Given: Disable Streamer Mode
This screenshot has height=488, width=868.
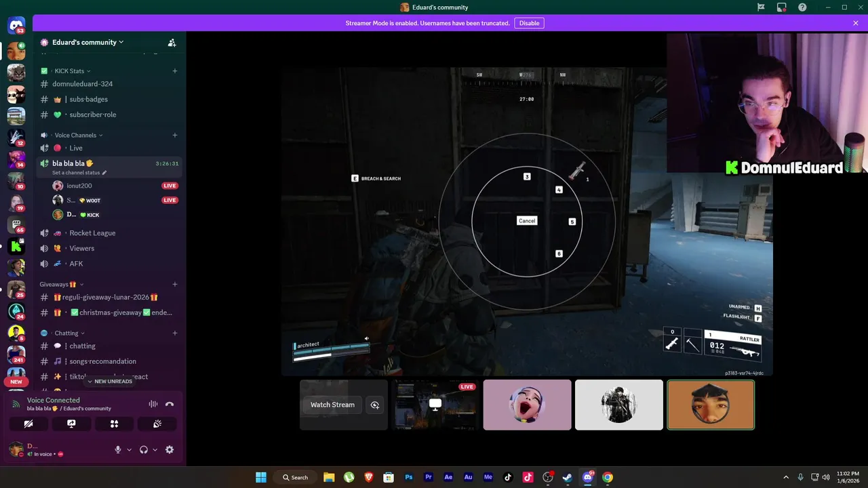Looking at the screenshot, I should click(529, 23).
